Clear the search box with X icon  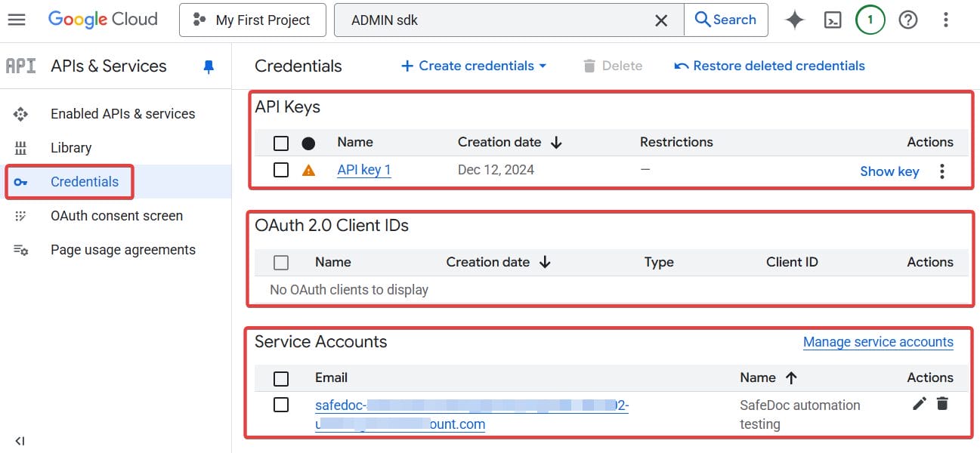(x=661, y=20)
